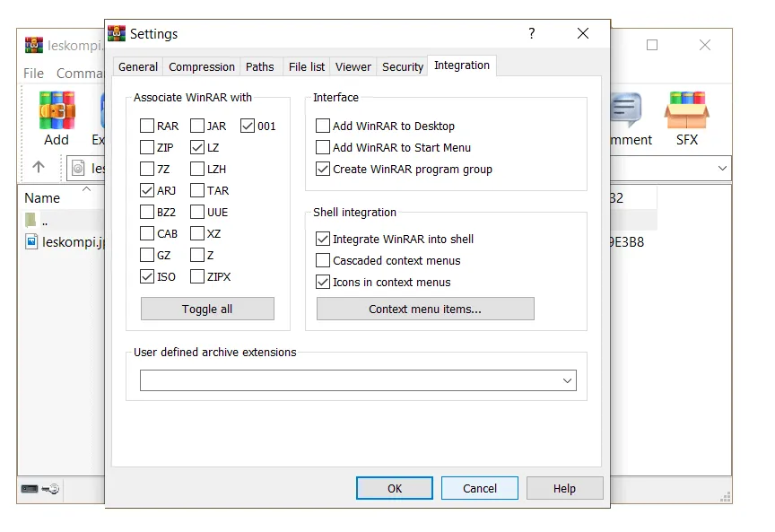The width and height of the screenshot is (775, 532).
Task: Enable ZIP file association checkbox
Action: 147,147
